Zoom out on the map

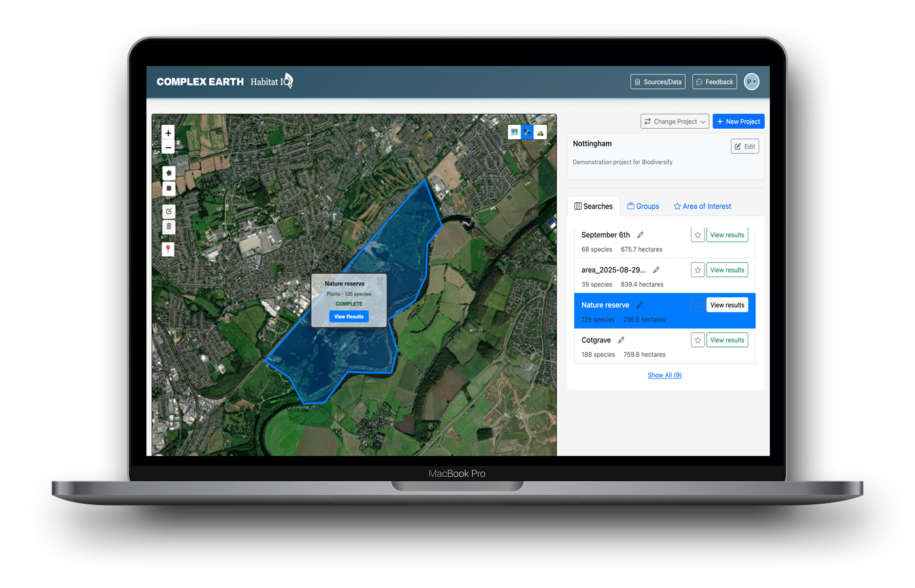pyautogui.click(x=168, y=147)
